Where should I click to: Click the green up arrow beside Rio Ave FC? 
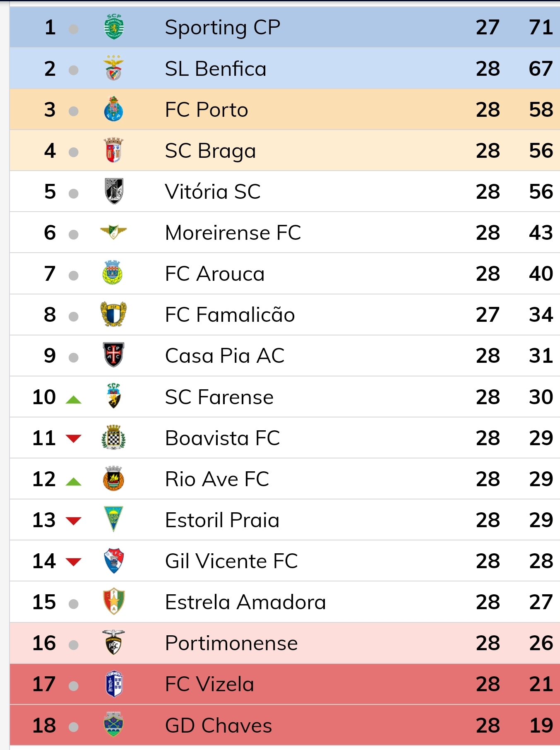click(x=74, y=482)
